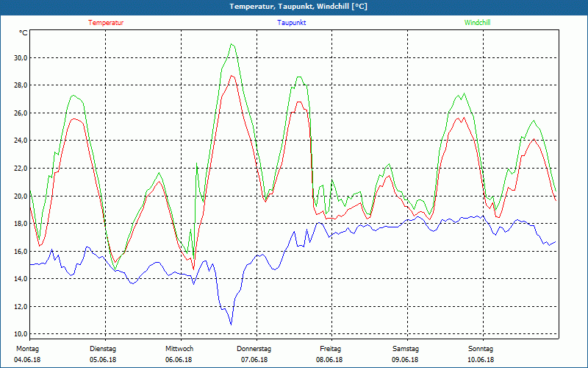Click the green Windchill legend label
Viewport: 588px width, 368px height.
[x=477, y=23]
